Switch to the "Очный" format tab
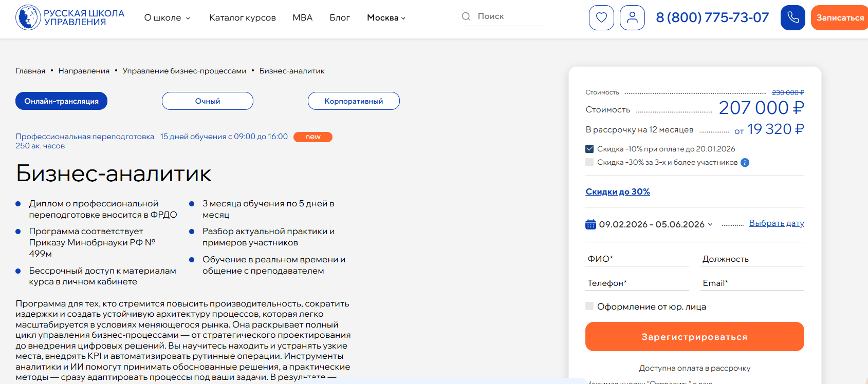 208,101
